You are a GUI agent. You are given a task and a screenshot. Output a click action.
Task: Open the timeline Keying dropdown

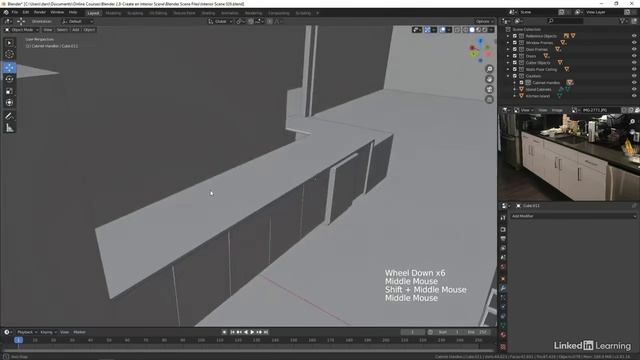point(48,332)
